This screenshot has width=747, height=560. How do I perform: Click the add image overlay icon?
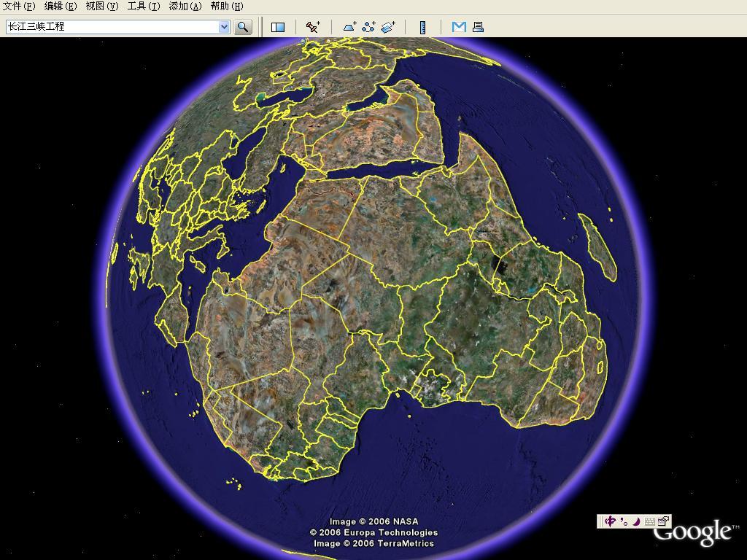tap(388, 27)
